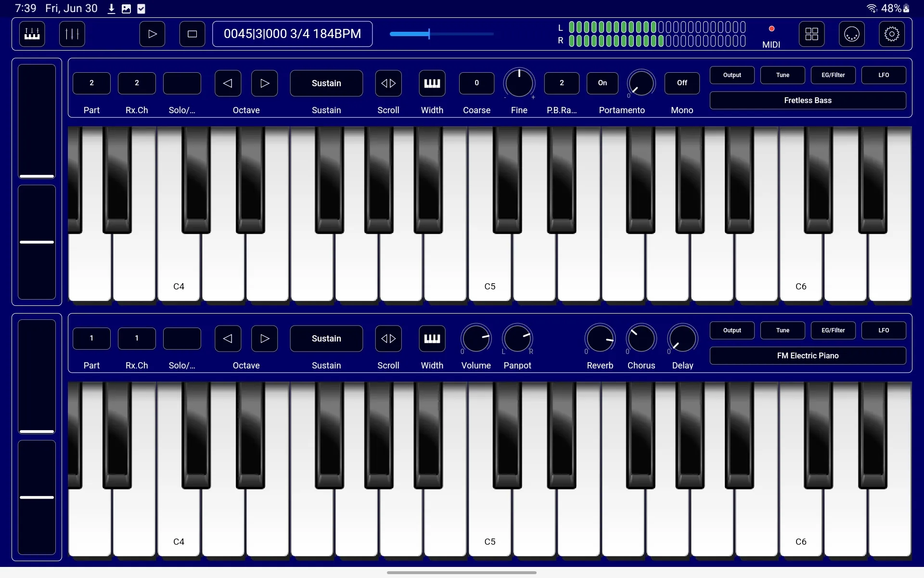This screenshot has width=924, height=578.
Task: Open the keyboard view icon
Action: tap(32, 34)
